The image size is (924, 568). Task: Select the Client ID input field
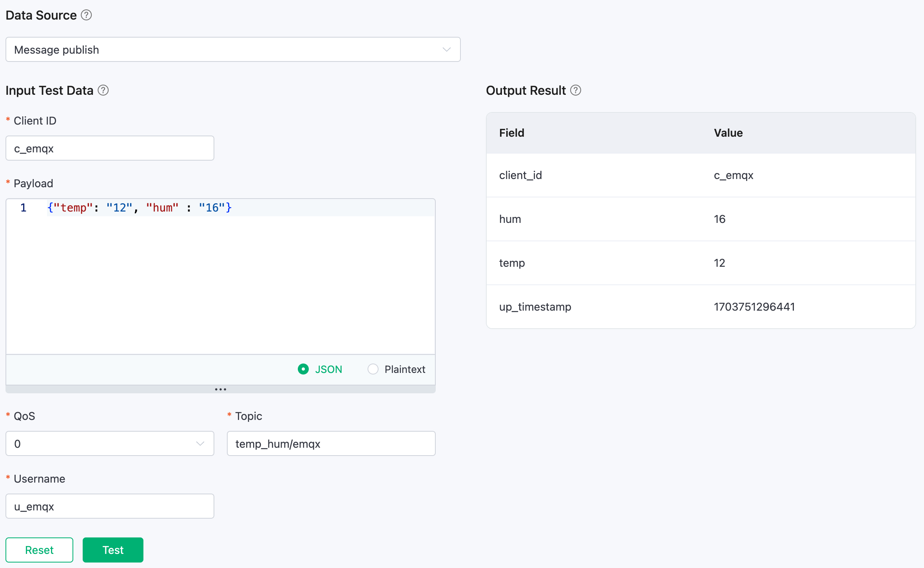110,148
